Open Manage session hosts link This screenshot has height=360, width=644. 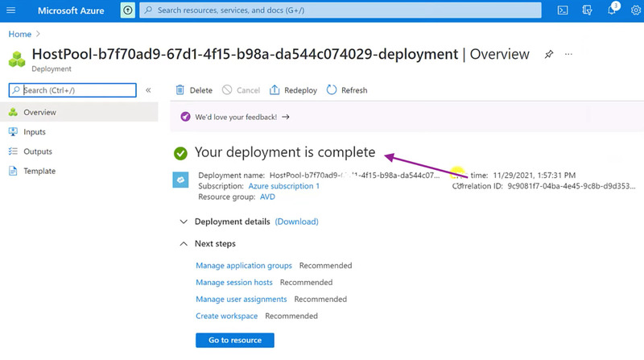[x=234, y=283]
